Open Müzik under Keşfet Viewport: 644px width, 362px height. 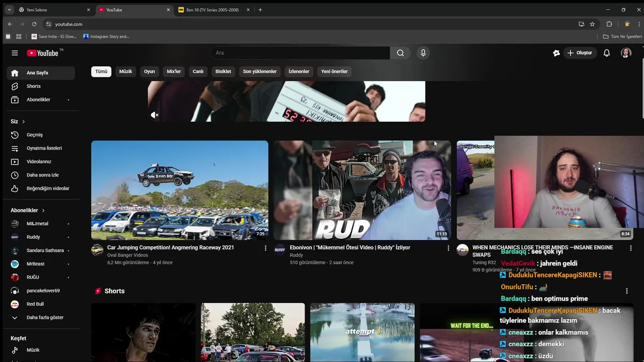(41, 350)
